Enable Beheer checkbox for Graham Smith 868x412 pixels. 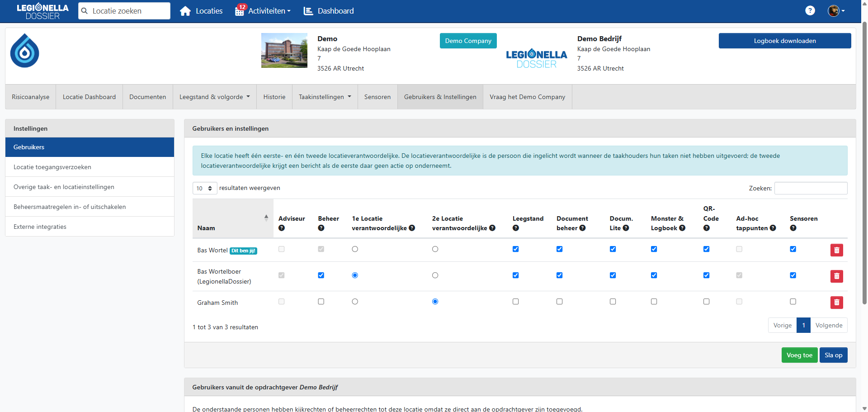click(321, 302)
